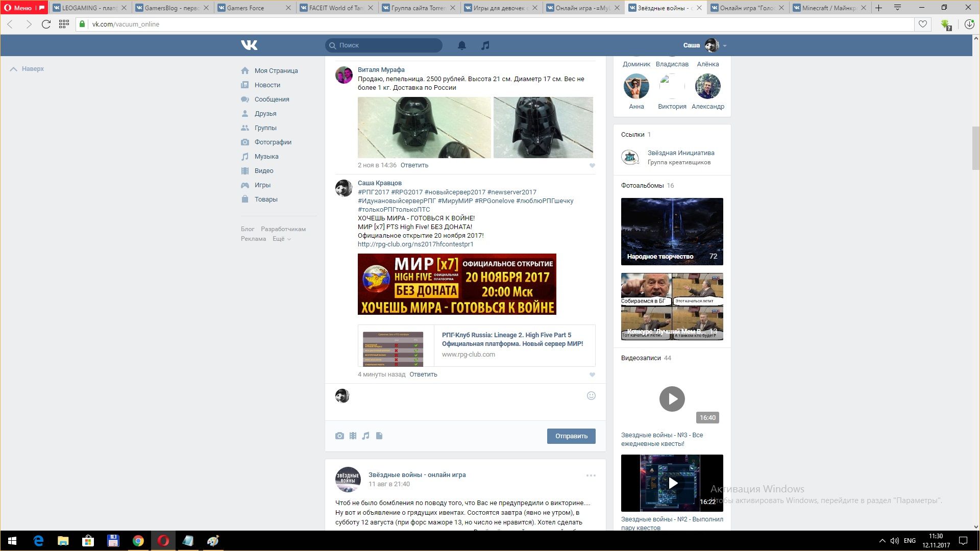Viewport: 980px width, 551px height.
Task: Switch to LEOGAMING tab
Action: 90,8
